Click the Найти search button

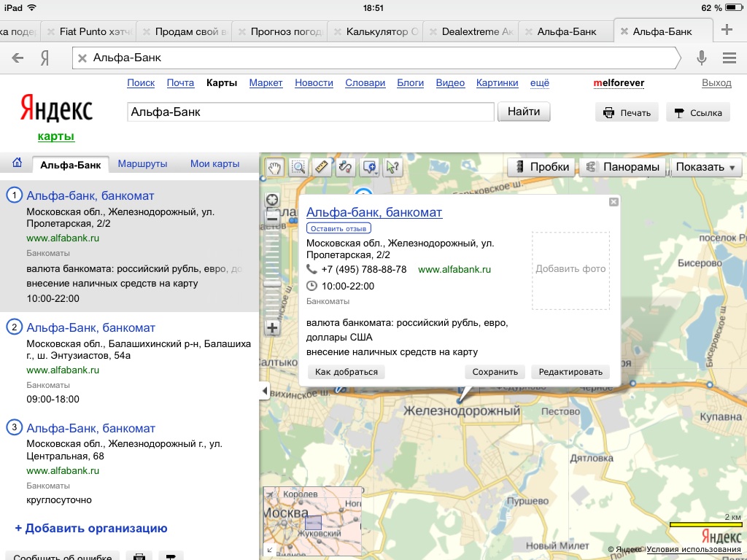[x=524, y=112]
